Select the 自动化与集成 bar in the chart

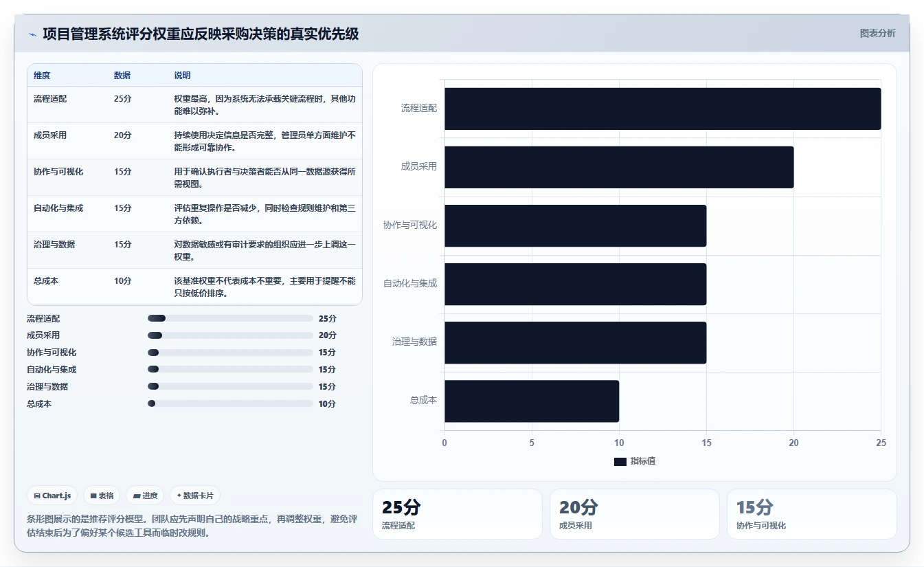(x=575, y=284)
